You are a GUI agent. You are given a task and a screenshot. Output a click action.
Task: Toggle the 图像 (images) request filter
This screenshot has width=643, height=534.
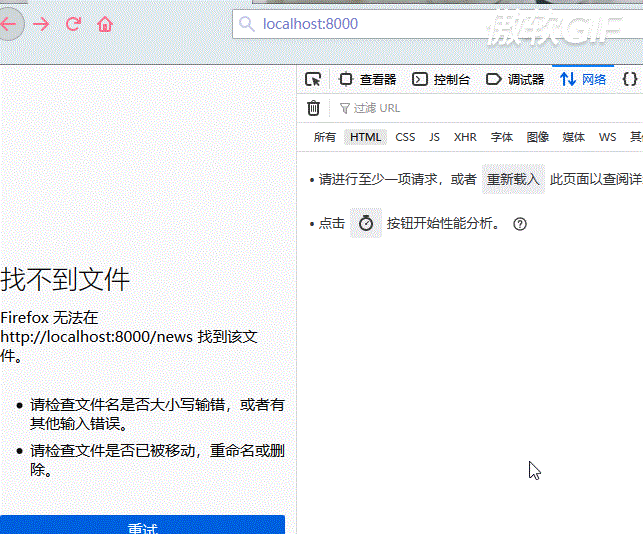click(x=538, y=137)
